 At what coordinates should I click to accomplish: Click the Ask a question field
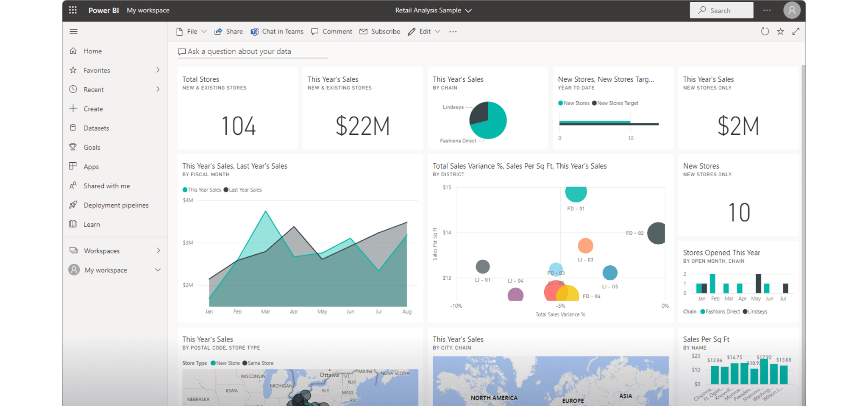[253, 51]
